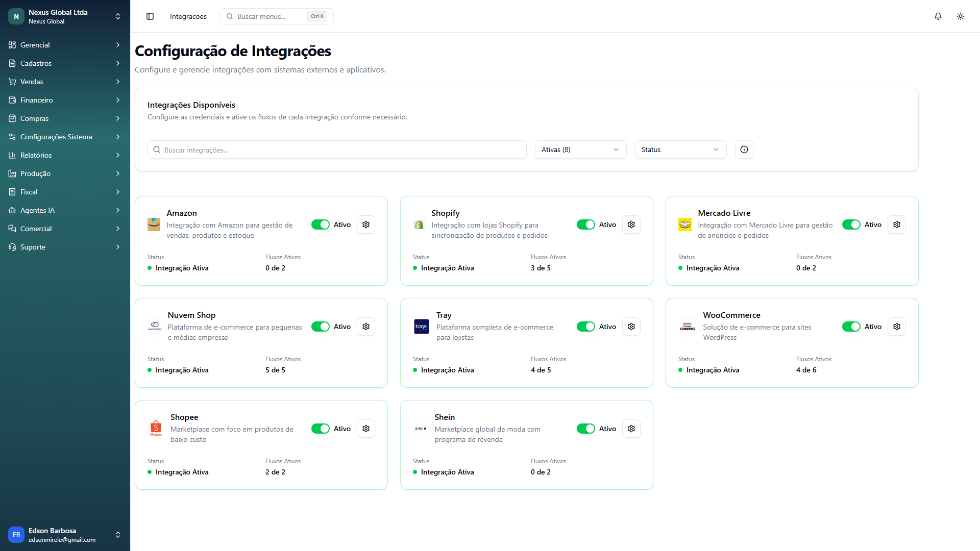
Task: Click the Shopify logo icon
Action: pyautogui.click(x=419, y=224)
